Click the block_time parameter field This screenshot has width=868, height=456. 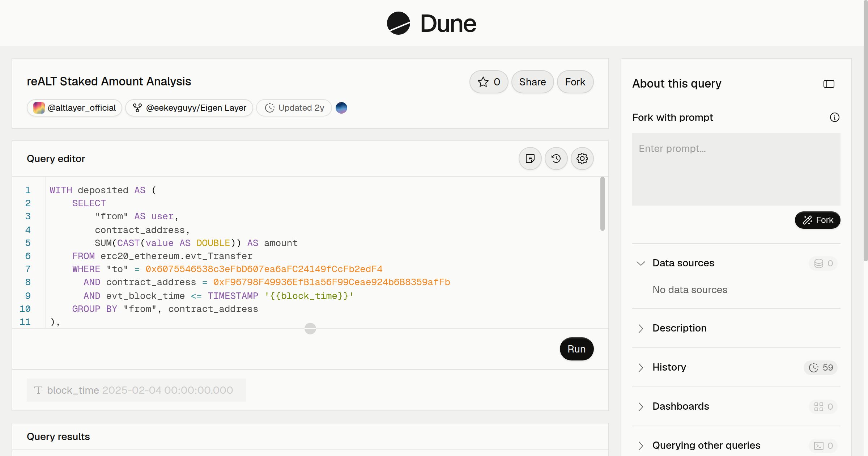pyautogui.click(x=136, y=390)
